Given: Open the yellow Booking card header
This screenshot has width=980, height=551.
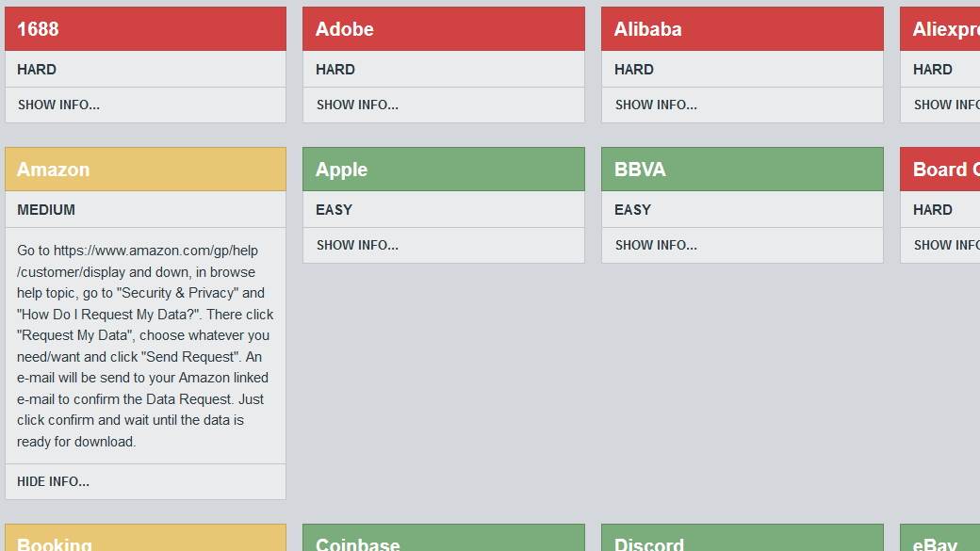Looking at the screenshot, I should click(x=145, y=540).
